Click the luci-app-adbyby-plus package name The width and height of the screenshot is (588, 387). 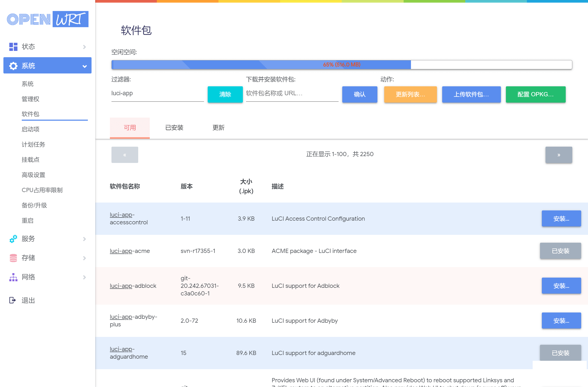(133, 321)
